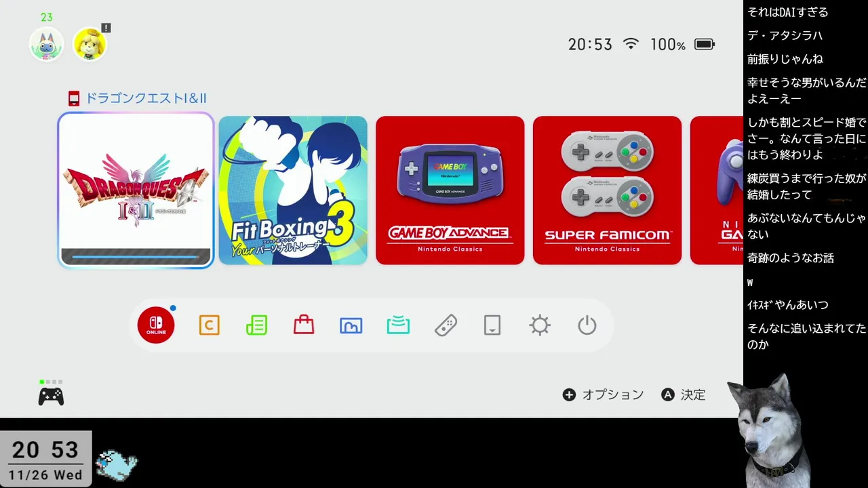Click chat message そんなに追い込まれてたのか
The width and height of the screenshot is (868, 488).
pyautogui.click(x=806, y=336)
